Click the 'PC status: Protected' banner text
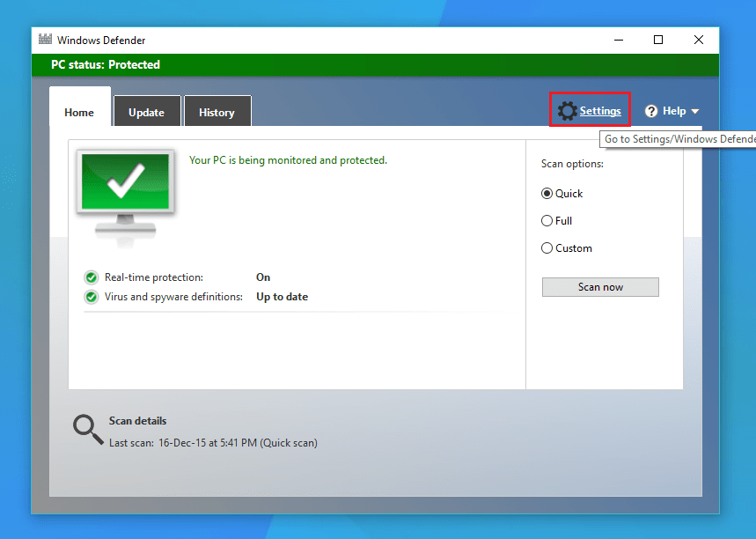 pos(106,64)
